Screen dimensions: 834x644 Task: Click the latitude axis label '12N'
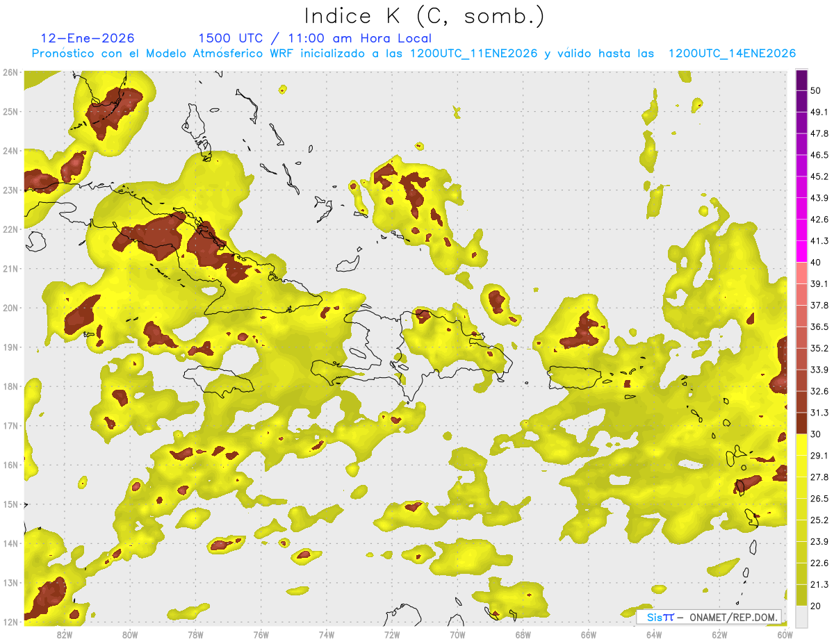pos(10,622)
